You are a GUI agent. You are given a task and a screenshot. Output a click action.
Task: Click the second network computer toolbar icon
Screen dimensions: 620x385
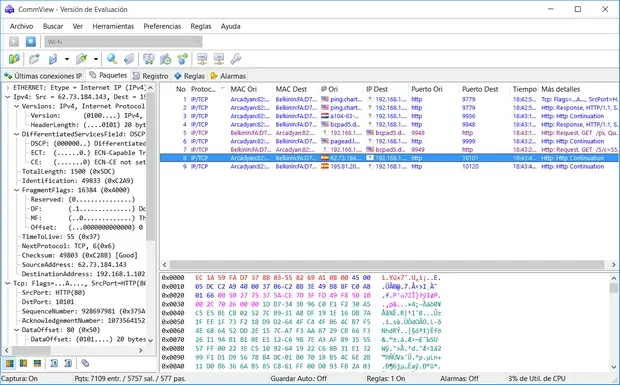pos(219,59)
